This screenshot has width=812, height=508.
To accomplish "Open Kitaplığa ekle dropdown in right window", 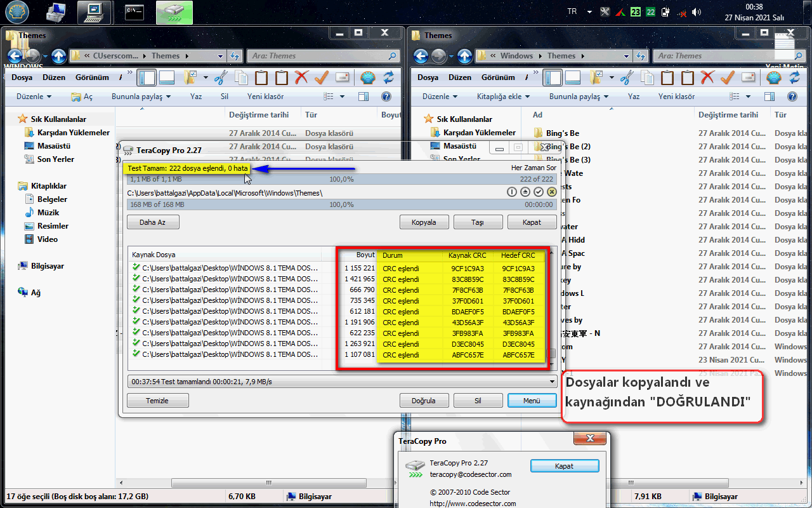I will [x=504, y=97].
